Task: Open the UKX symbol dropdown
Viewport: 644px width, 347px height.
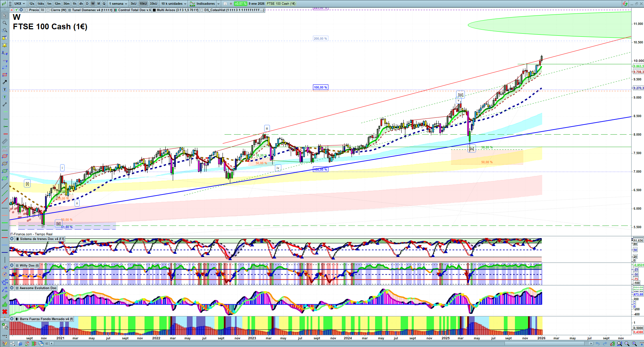Action: click(19, 4)
